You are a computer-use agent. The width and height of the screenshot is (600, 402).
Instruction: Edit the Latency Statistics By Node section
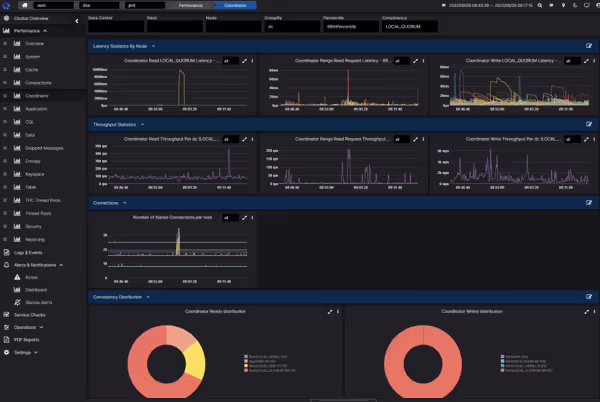588,46
